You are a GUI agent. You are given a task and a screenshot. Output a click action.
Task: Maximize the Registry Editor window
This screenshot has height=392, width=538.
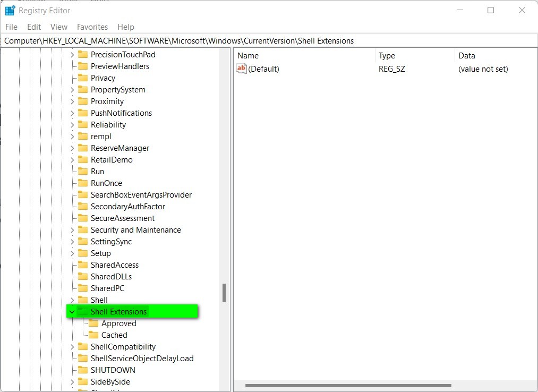491,10
